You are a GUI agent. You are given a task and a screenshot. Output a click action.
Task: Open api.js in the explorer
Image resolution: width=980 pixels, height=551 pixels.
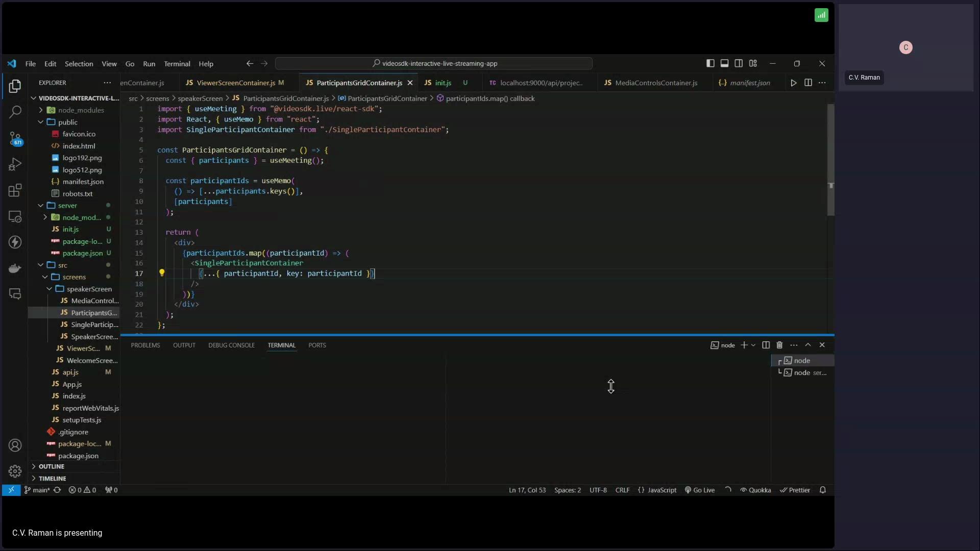point(70,372)
